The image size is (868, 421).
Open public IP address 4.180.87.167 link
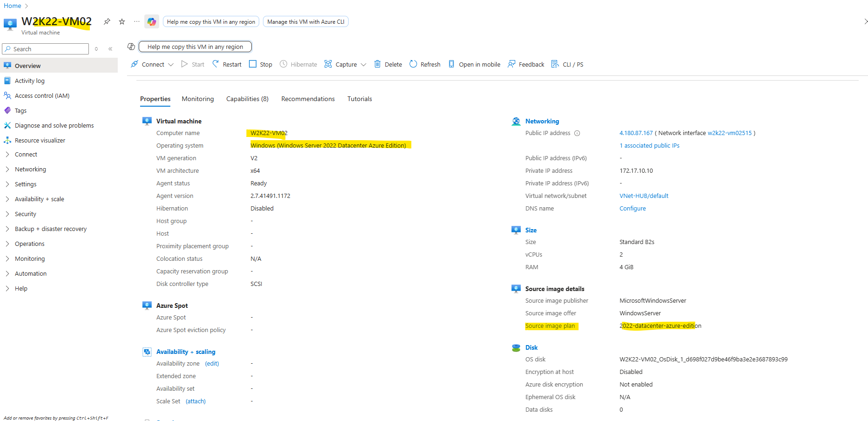coord(636,133)
